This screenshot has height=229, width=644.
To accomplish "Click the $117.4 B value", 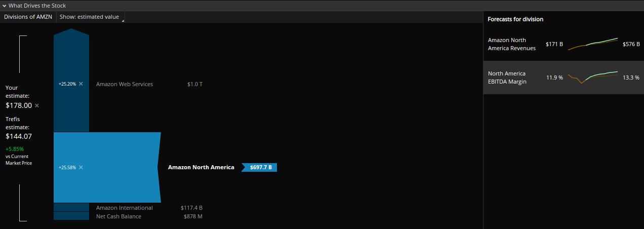I will (x=191, y=208).
